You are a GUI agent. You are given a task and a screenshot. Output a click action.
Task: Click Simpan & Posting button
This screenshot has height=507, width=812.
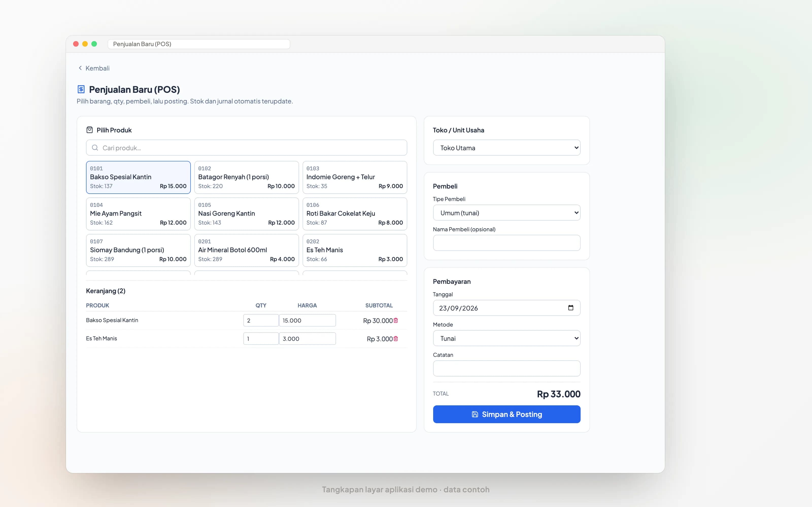point(507,414)
